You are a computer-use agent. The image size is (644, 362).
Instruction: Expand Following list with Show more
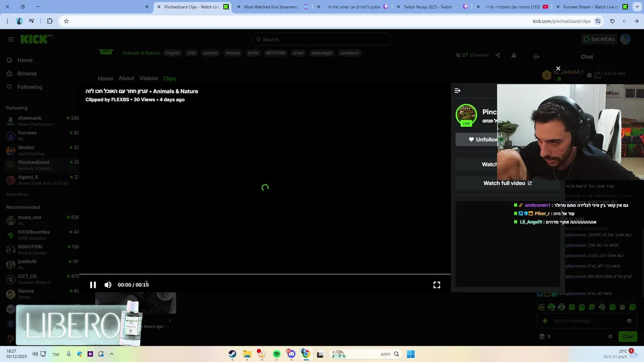point(17,194)
